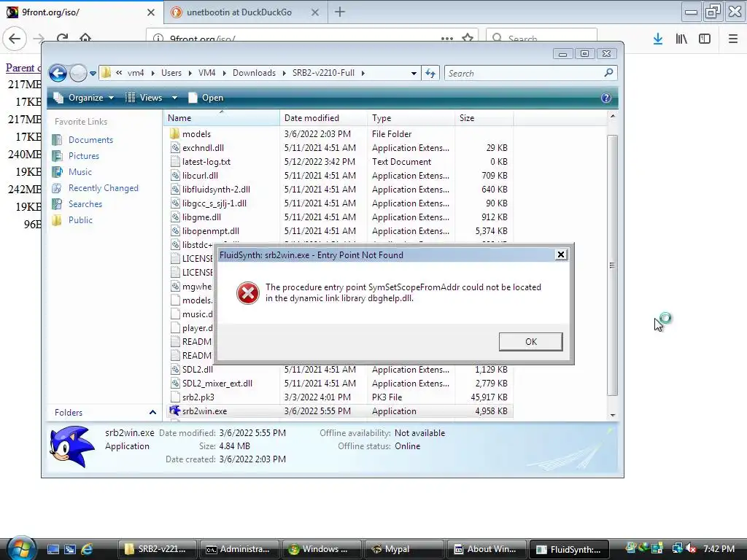
Task: Select libcurl.dll file
Action: (200, 175)
